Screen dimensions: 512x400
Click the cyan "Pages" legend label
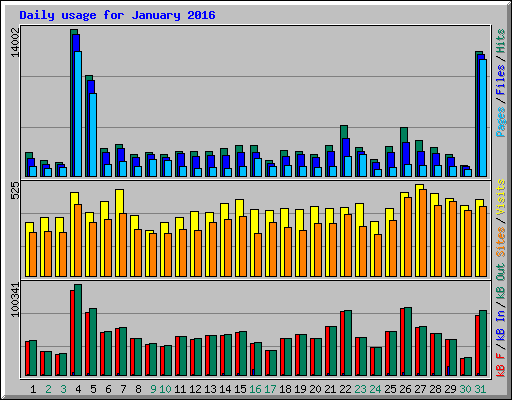pyautogui.click(x=500, y=121)
